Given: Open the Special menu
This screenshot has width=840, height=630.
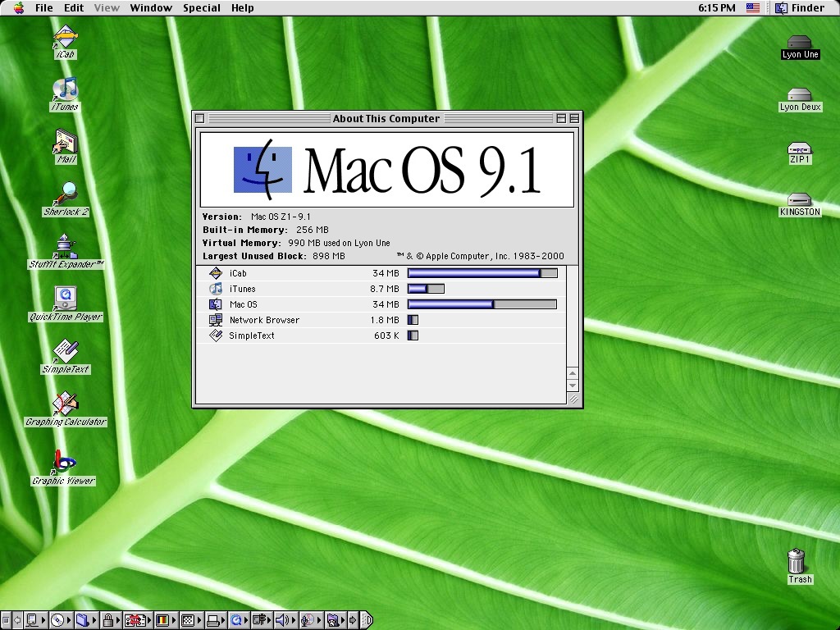Looking at the screenshot, I should click(x=201, y=8).
